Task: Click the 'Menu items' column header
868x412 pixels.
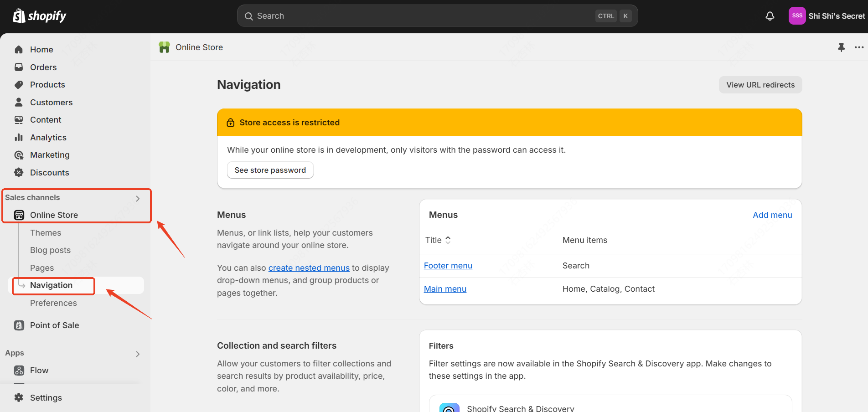Action: (x=585, y=240)
